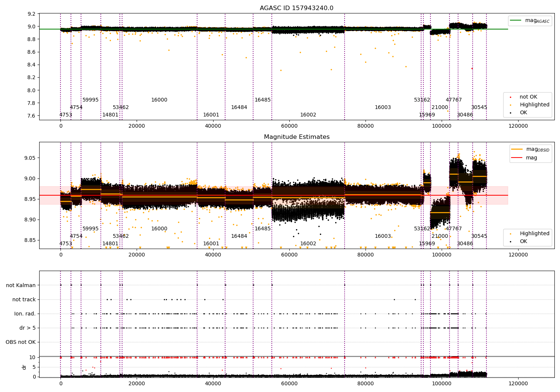
Task: Click the 'Ion. rad.' axis label
Action: pos(25,314)
